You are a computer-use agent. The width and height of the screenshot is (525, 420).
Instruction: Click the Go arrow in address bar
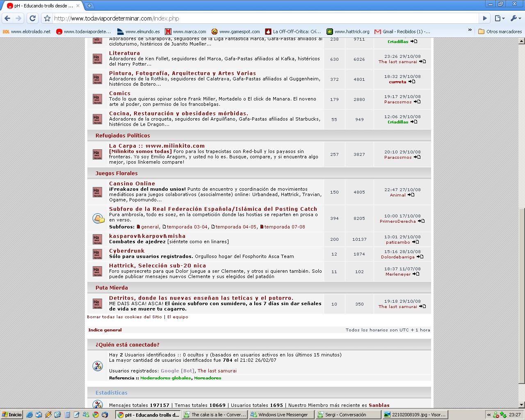pyautogui.click(x=485, y=18)
